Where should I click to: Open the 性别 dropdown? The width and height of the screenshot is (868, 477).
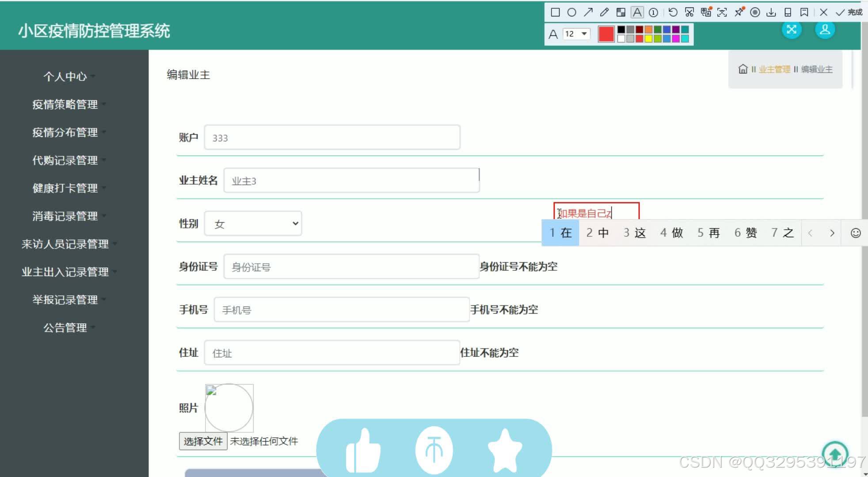pos(253,223)
